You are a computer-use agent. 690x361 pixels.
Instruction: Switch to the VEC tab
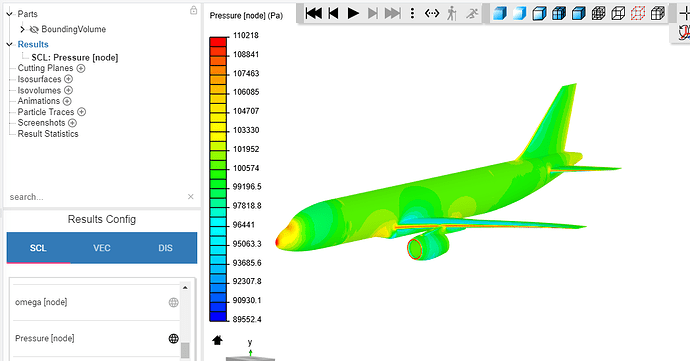pos(102,248)
